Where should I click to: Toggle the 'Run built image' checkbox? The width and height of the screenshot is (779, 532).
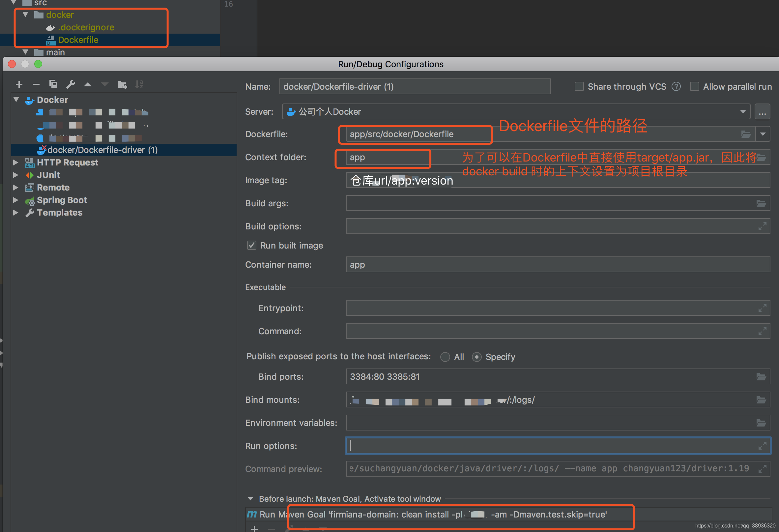[252, 245]
